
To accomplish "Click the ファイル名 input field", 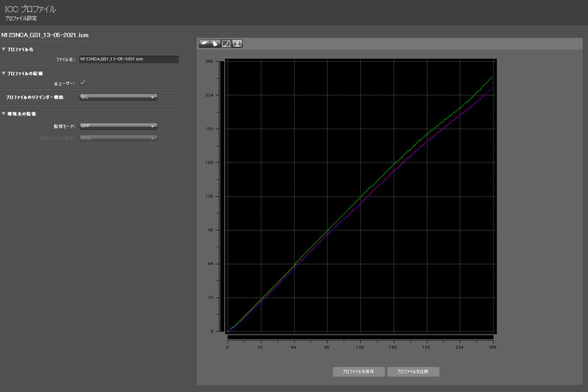I will click(129, 60).
